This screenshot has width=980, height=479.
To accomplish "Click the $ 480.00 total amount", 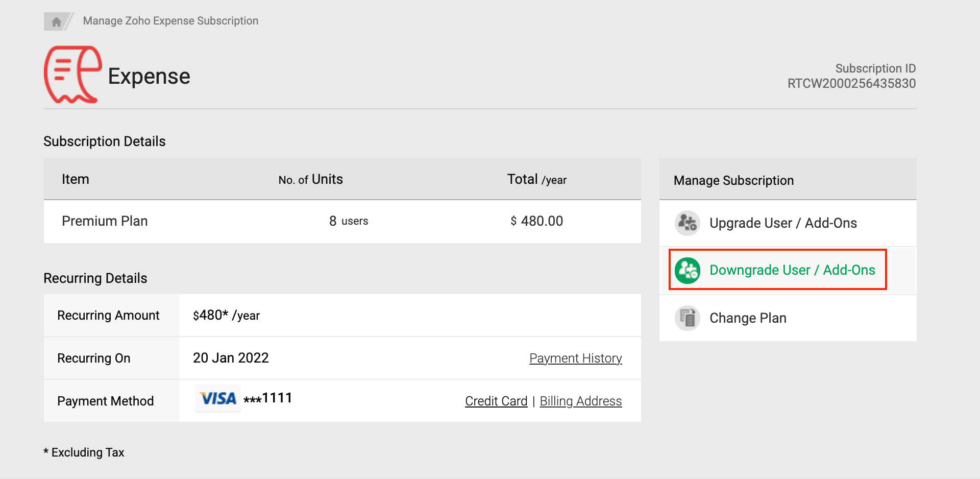I will 536,221.
